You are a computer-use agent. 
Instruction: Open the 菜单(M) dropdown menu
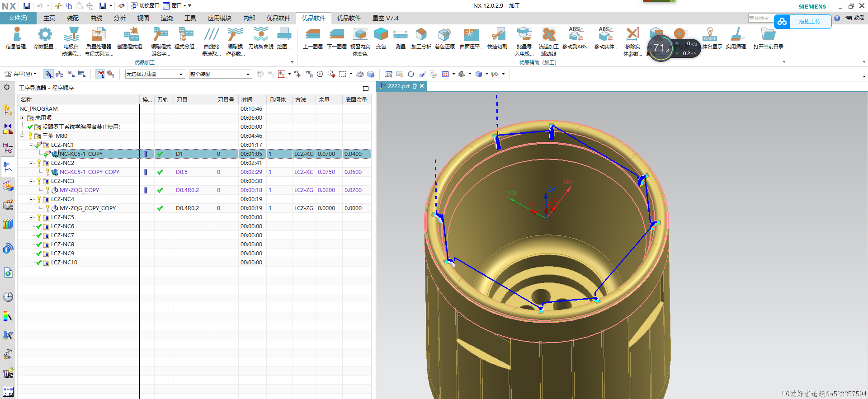point(20,74)
